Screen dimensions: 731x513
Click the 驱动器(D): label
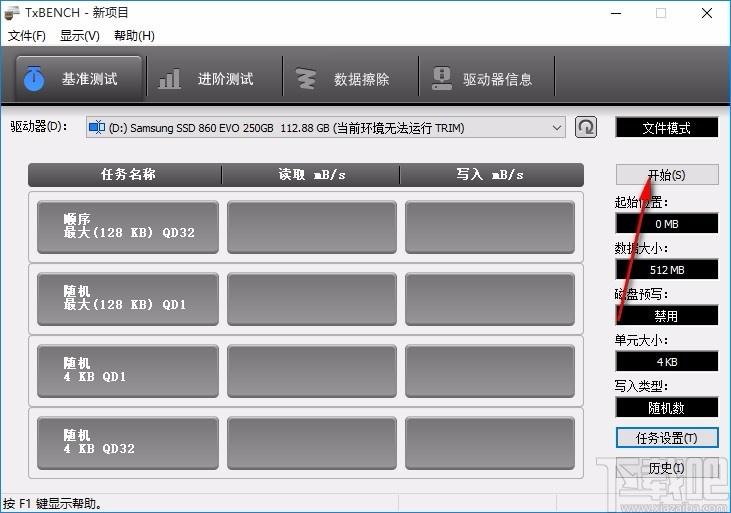[x=39, y=126]
